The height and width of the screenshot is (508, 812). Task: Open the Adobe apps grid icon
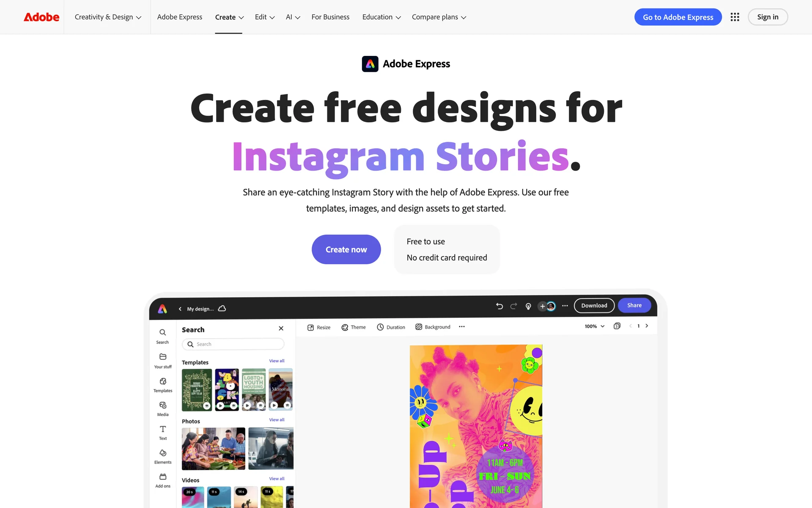(x=735, y=17)
